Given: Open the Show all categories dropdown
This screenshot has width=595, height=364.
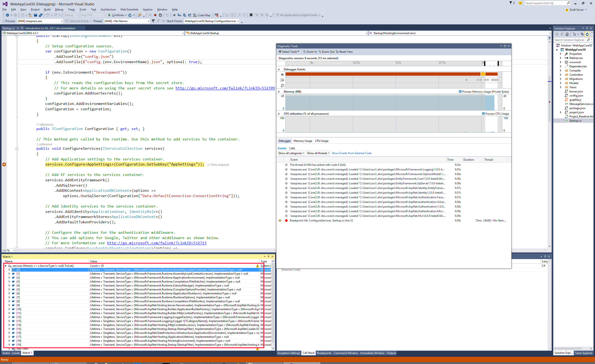Looking at the screenshot, I should [291, 153].
